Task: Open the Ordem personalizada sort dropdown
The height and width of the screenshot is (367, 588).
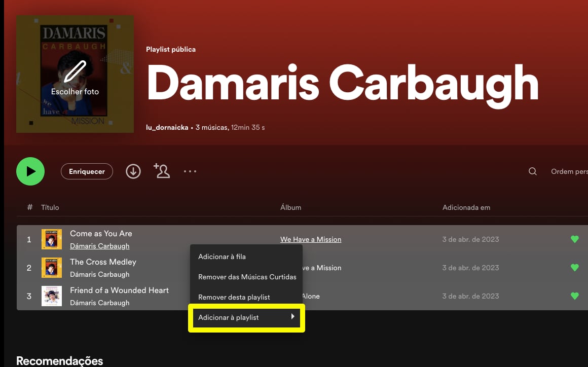Action: click(569, 171)
